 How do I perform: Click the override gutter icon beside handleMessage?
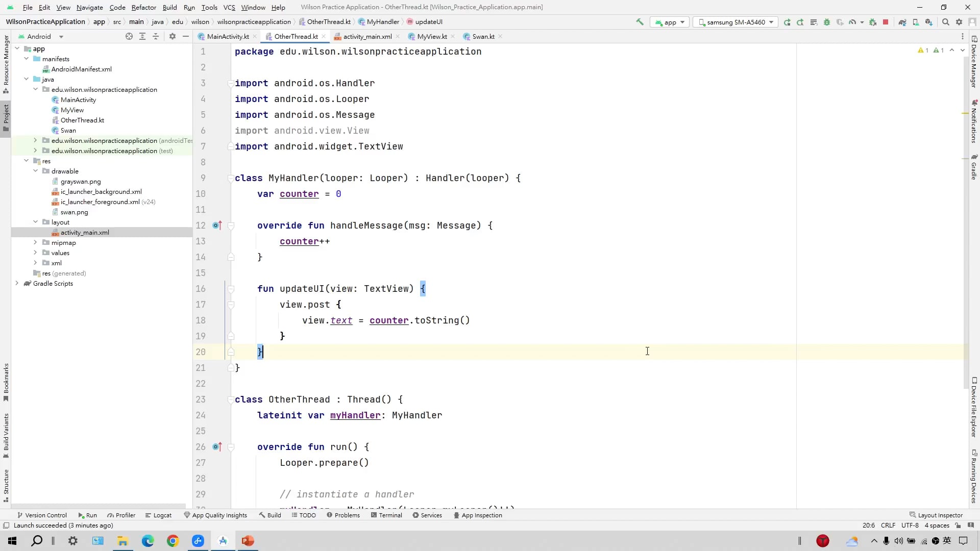click(x=217, y=226)
